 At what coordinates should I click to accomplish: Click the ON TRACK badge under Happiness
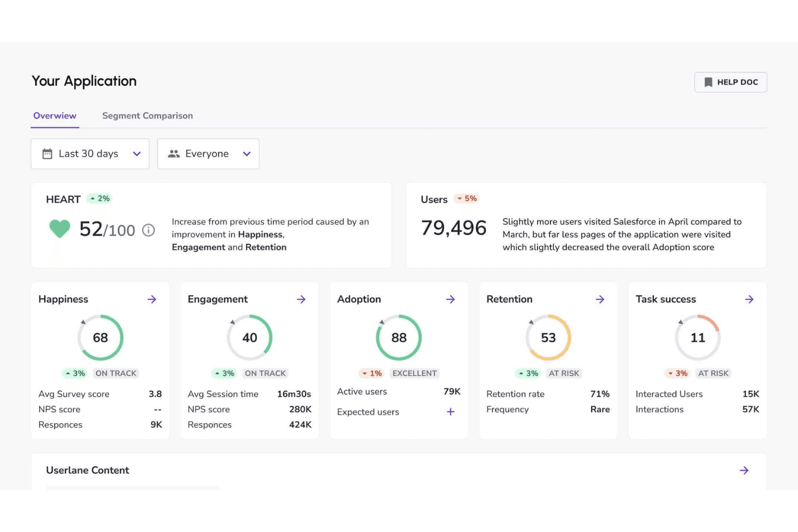coord(116,373)
